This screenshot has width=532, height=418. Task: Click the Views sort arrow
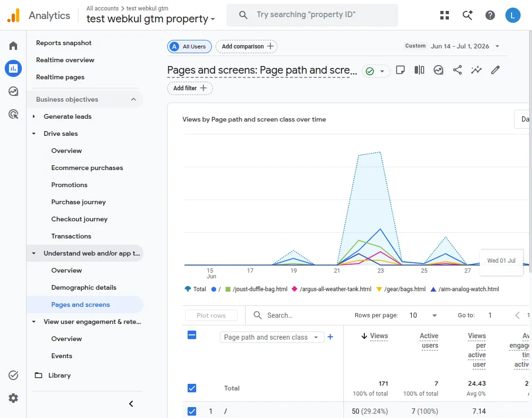tap(364, 336)
